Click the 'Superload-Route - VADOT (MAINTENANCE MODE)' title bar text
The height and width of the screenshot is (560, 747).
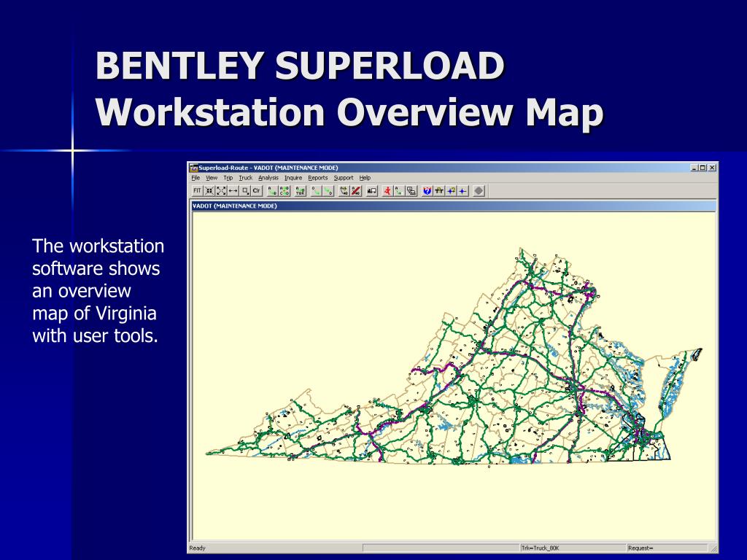[x=268, y=168]
